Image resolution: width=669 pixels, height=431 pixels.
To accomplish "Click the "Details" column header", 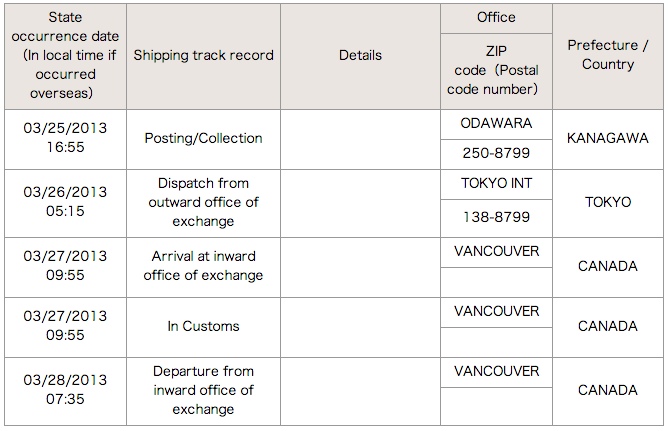I will click(360, 55).
